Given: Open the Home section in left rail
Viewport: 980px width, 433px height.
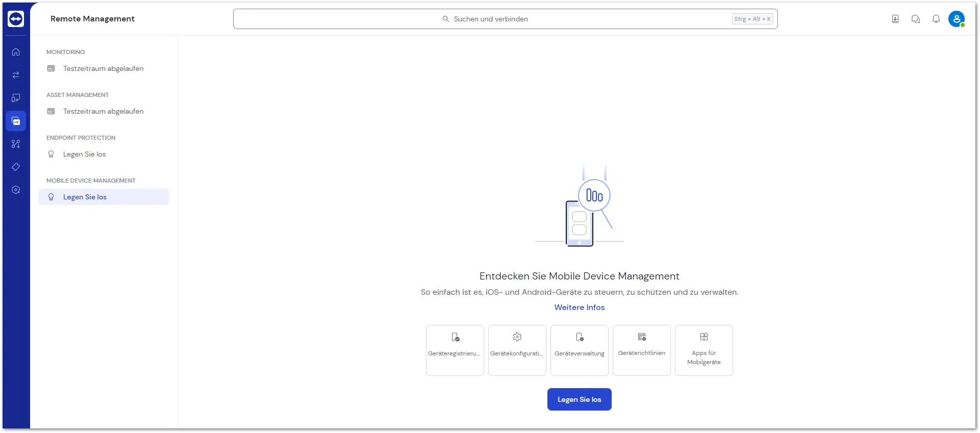Looking at the screenshot, I should [16, 52].
